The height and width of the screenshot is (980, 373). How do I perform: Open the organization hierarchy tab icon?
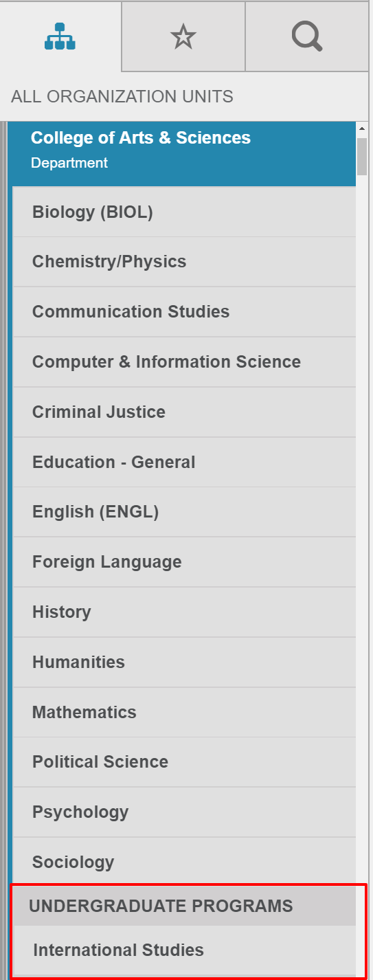[x=60, y=36]
